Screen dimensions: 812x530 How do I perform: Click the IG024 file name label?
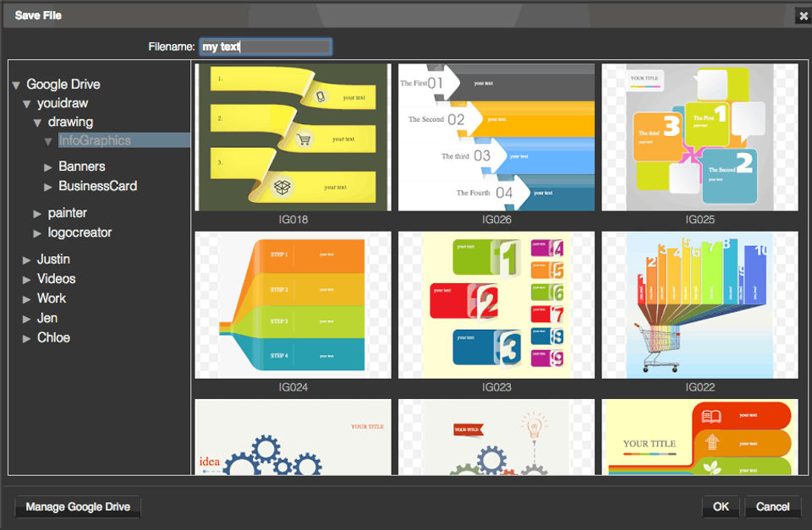point(294,387)
